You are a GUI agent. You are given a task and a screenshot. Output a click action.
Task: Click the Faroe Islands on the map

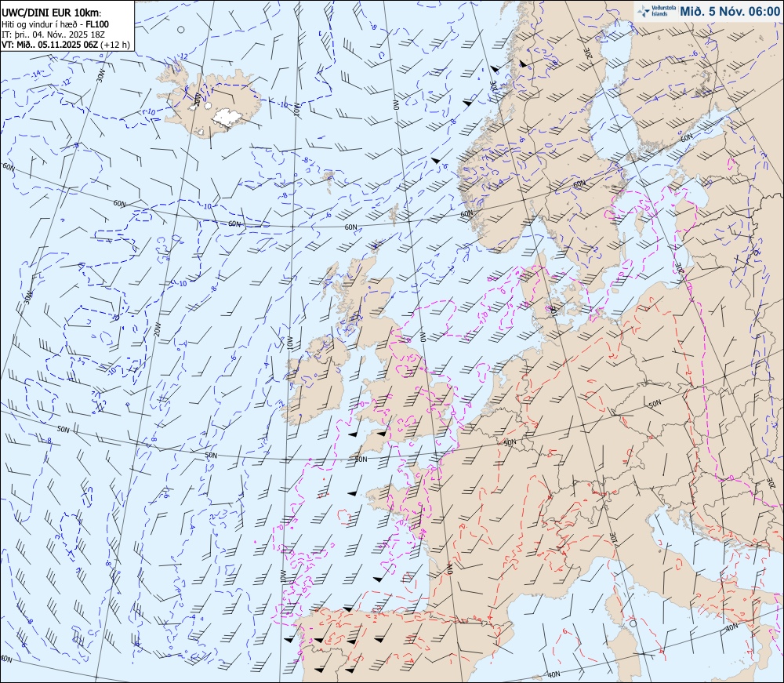(x=329, y=180)
